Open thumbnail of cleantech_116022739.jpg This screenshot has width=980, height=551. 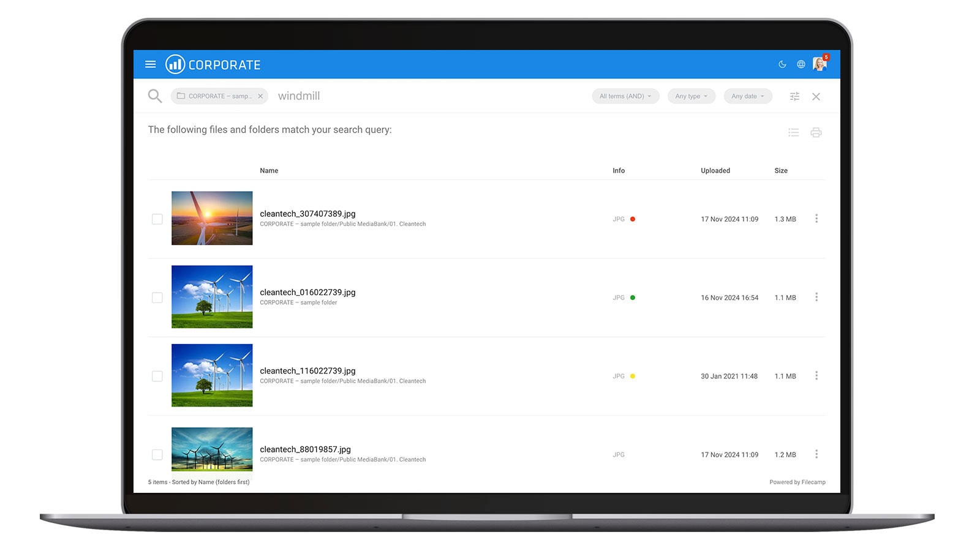point(212,375)
